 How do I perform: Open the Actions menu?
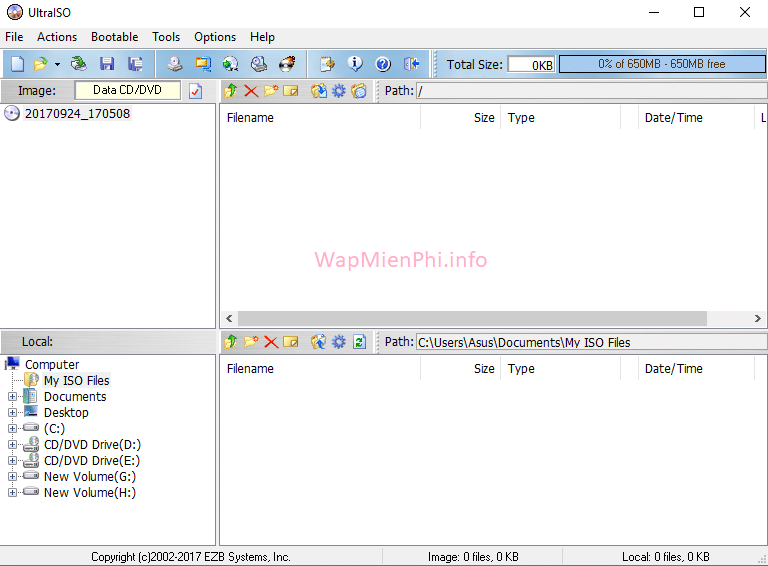tap(57, 37)
